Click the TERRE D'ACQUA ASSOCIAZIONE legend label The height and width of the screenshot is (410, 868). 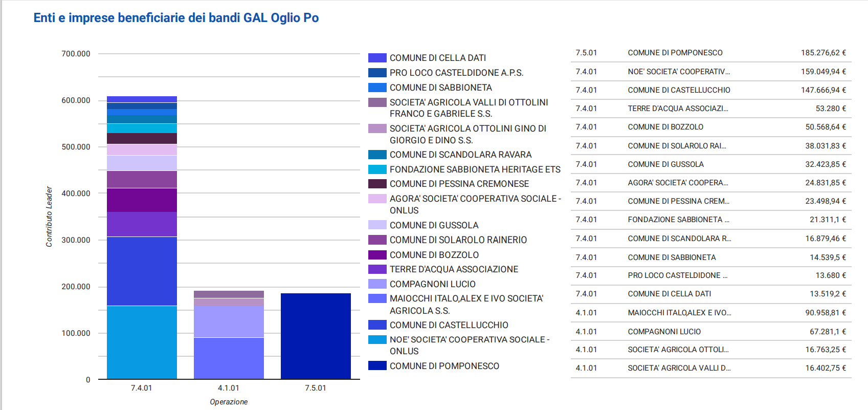[x=454, y=269]
